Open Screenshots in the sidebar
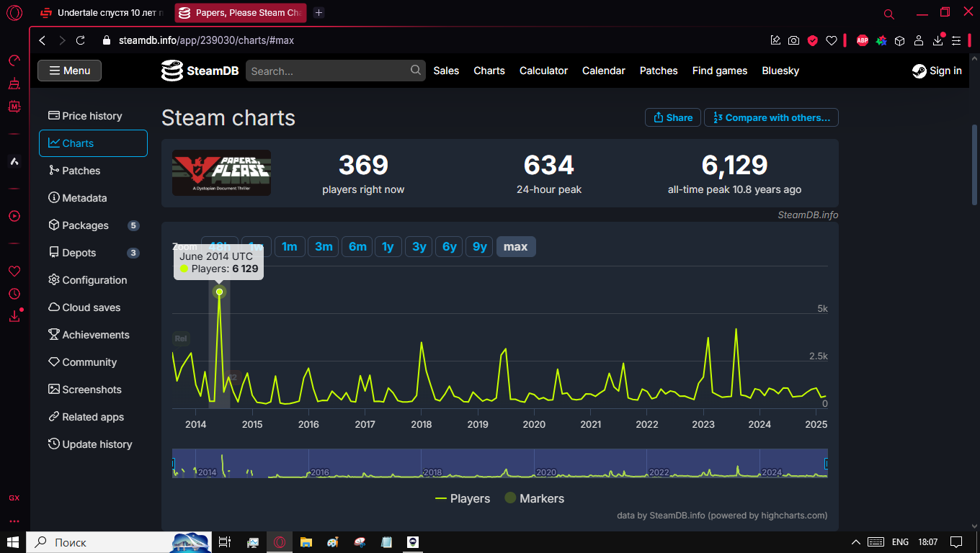 (93, 390)
